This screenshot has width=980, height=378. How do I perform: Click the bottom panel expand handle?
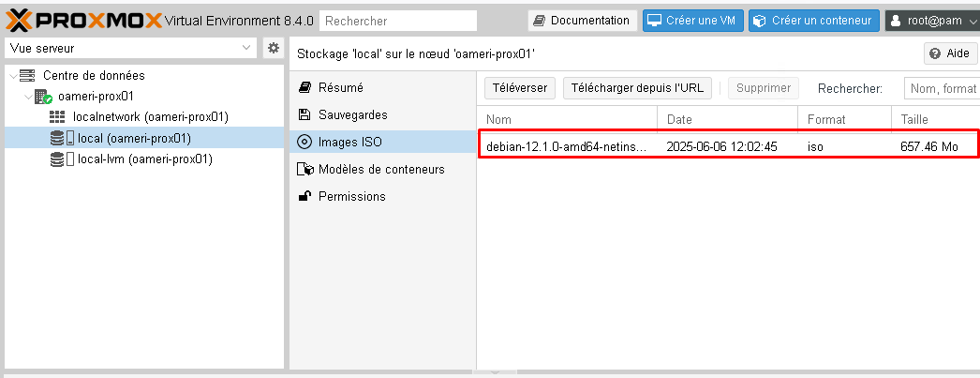coord(495,372)
